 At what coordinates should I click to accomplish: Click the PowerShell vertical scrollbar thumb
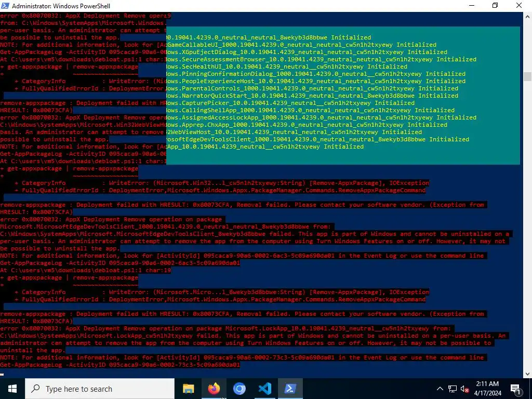click(x=528, y=76)
